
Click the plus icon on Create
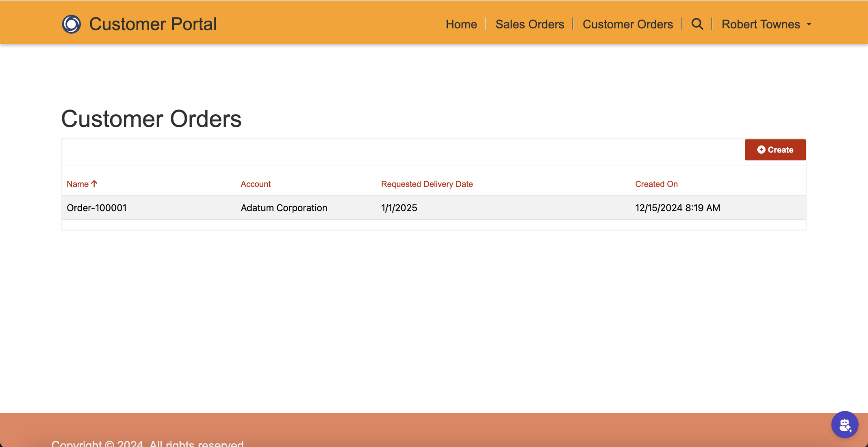pyautogui.click(x=761, y=150)
